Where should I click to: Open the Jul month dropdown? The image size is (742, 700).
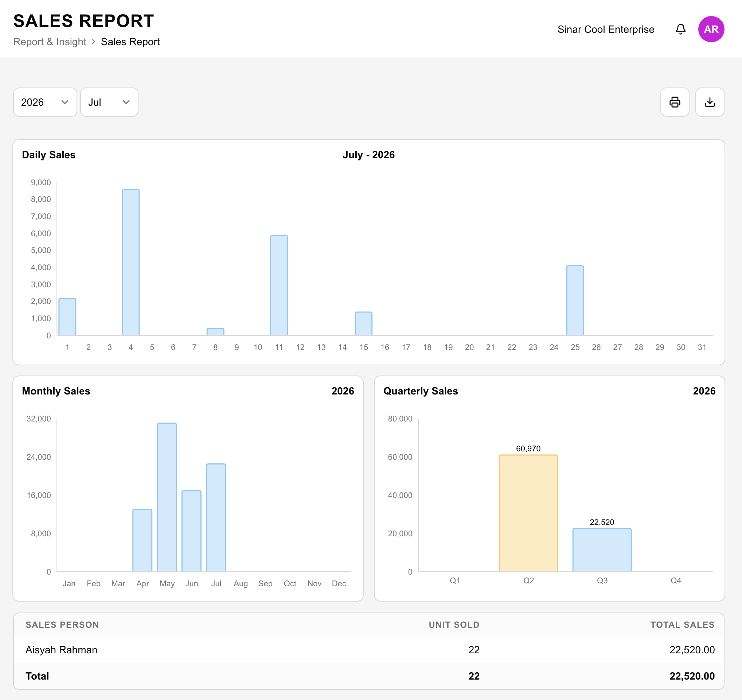tap(109, 102)
